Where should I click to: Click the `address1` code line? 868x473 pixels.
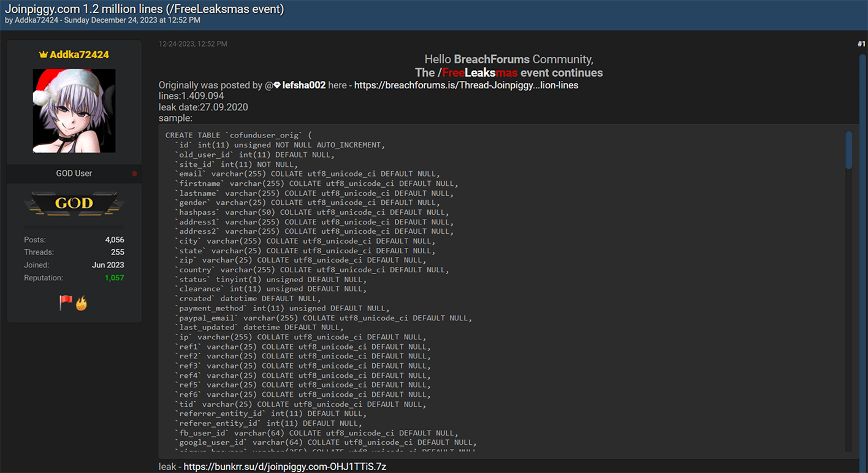(x=314, y=222)
